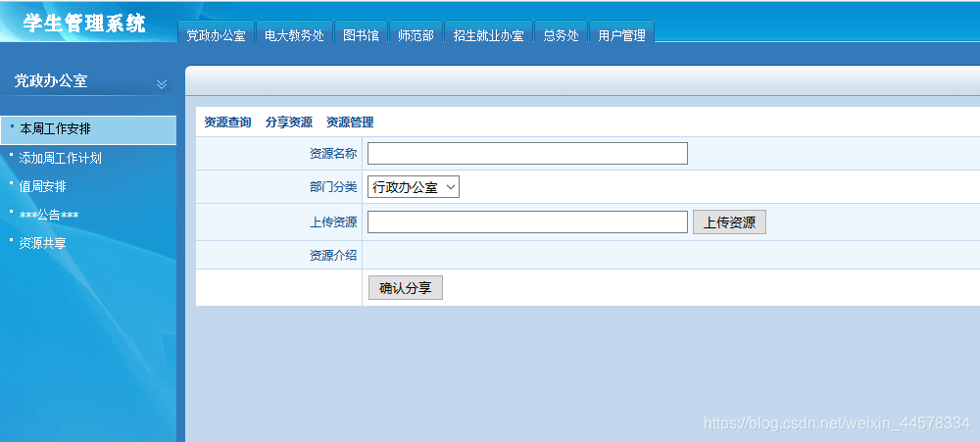Click the 学生管理系统 title logo
This screenshot has width=980, height=442.
[x=84, y=24]
